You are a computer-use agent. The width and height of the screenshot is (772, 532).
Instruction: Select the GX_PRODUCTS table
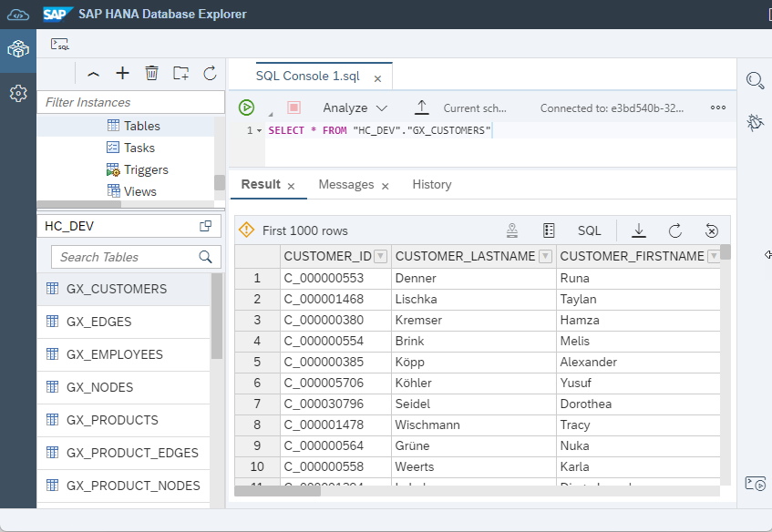(124, 420)
